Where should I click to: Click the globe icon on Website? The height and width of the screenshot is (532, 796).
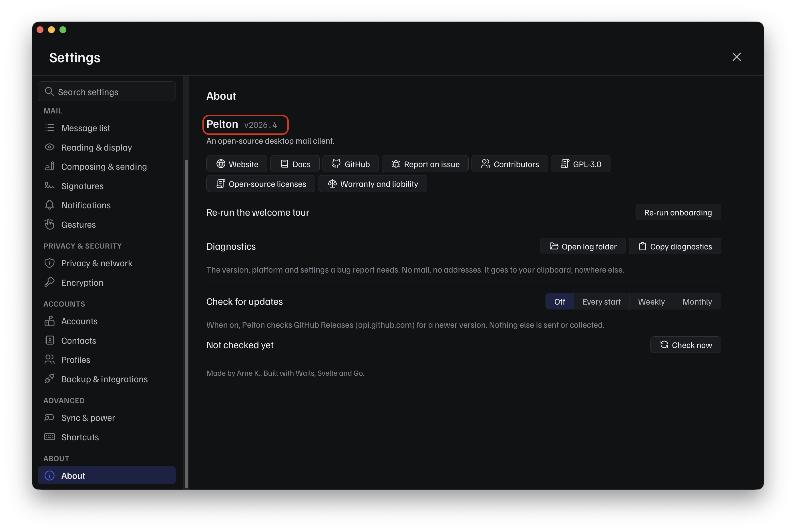tap(221, 164)
